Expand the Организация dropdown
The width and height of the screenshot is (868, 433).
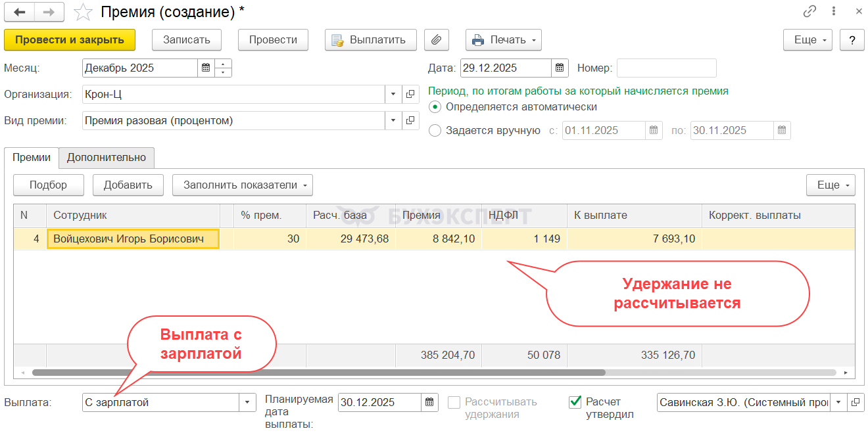coord(393,94)
